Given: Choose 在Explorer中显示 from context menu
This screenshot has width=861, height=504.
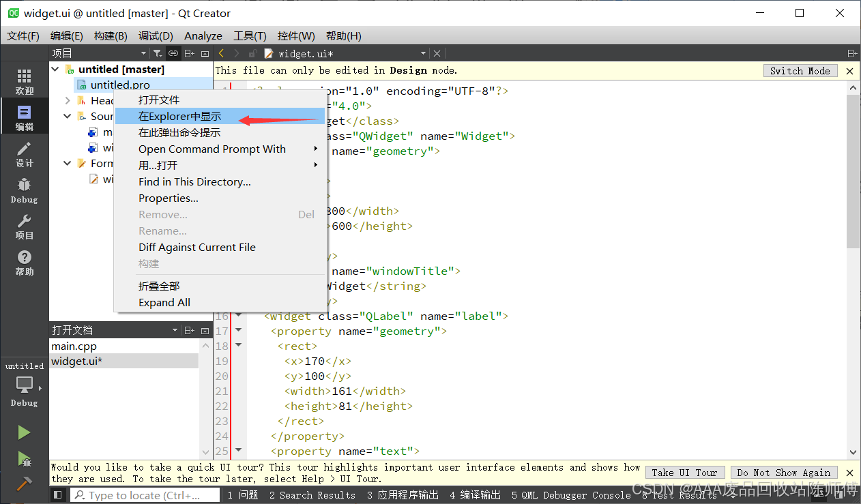Looking at the screenshot, I should (220, 116).
